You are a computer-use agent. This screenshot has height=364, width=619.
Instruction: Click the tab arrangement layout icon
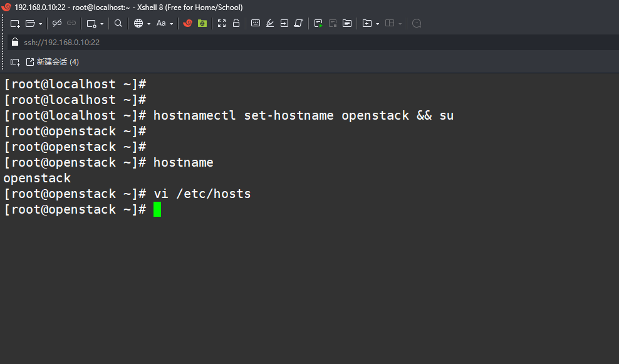(x=390, y=23)
